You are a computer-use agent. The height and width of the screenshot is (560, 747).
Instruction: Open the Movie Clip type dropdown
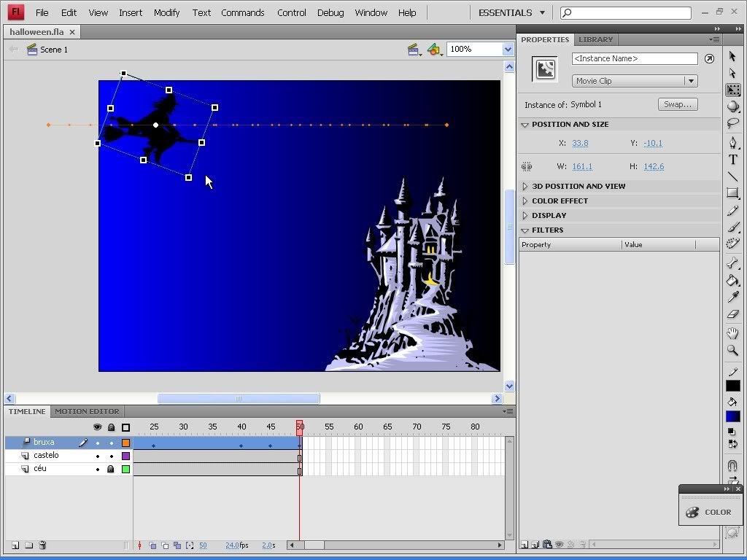(x=634, y=81)
